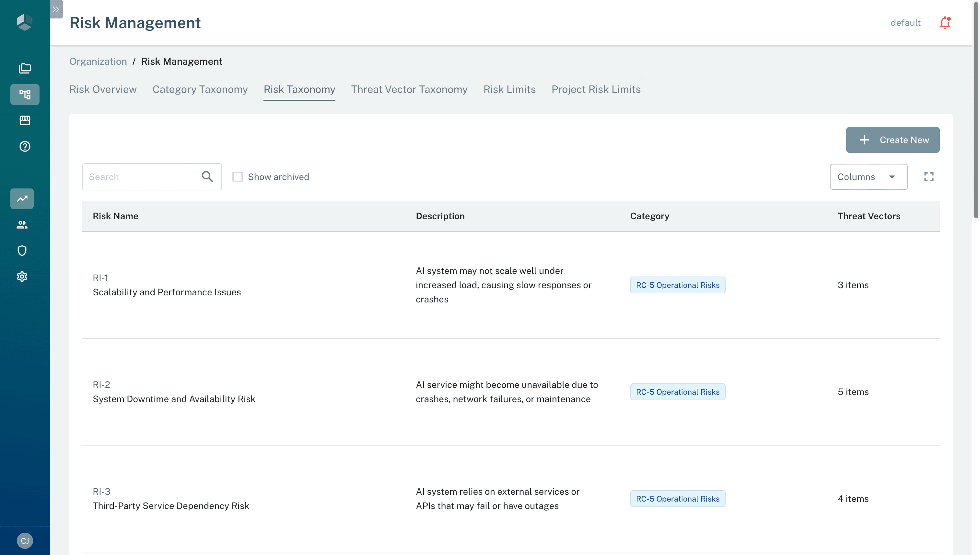Click the shield security icon in sidebar

pyautogui.click(x=22, y=250)
